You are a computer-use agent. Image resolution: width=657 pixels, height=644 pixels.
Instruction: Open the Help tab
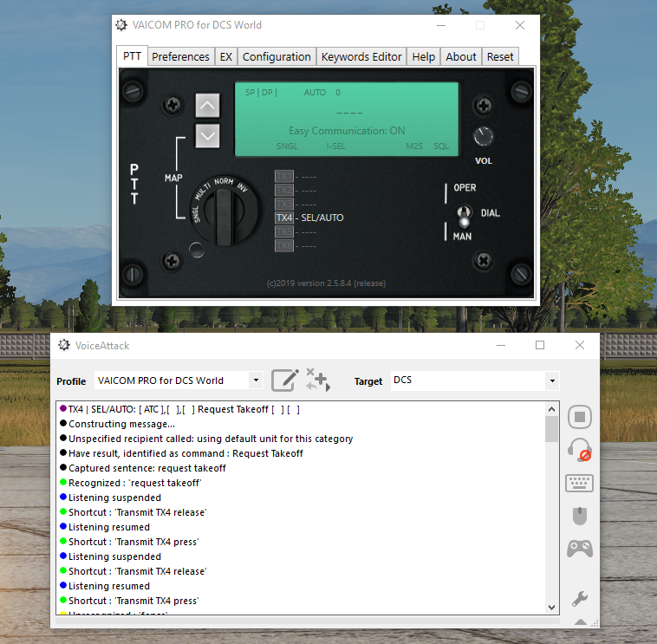(x=424, y=57)
